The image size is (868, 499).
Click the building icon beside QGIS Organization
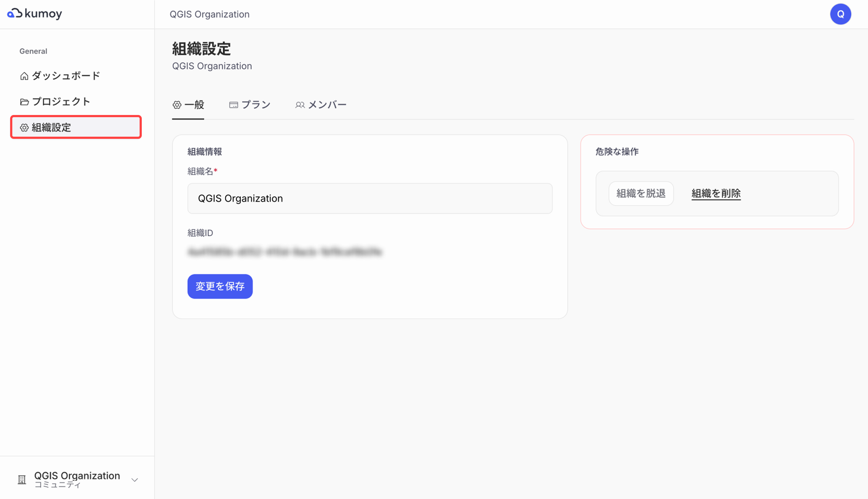pyautogui.click(x=22, y=479)
